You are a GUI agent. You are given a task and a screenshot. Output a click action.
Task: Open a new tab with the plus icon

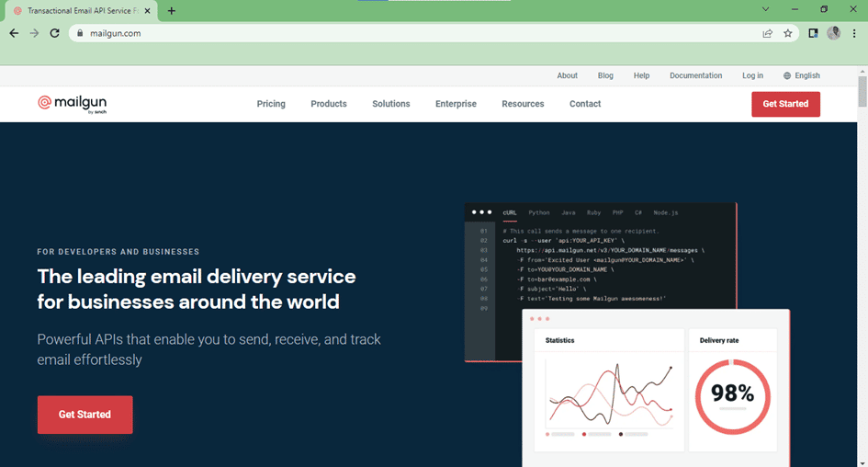tap(172, 10)
